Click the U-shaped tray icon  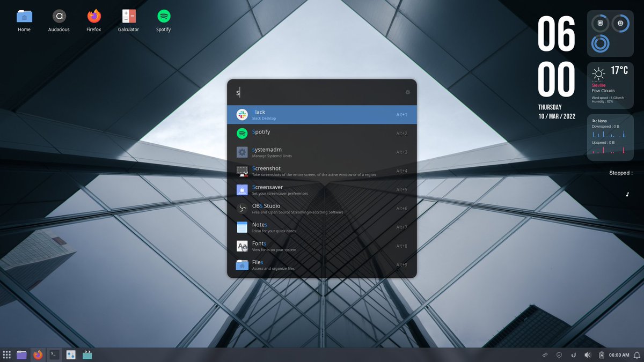[574, 354]
